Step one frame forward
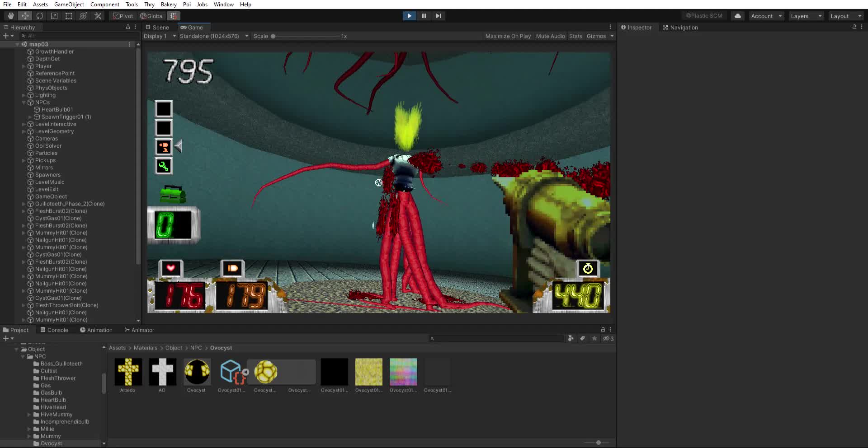 pyautogui.click(x=438, y=16)
